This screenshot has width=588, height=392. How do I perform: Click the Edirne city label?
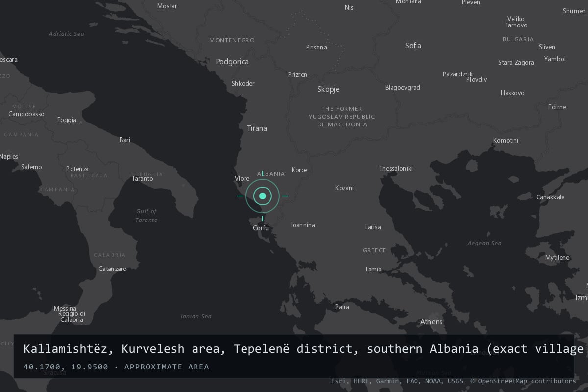click(x=557, y=107)
